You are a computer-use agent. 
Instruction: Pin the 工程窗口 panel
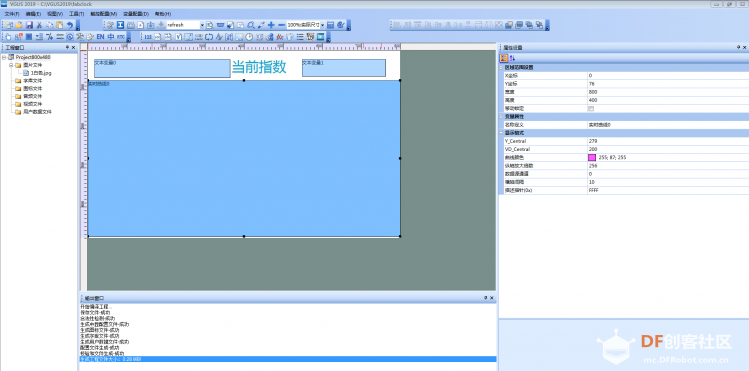pyautogui.click(x=67, y=47)
